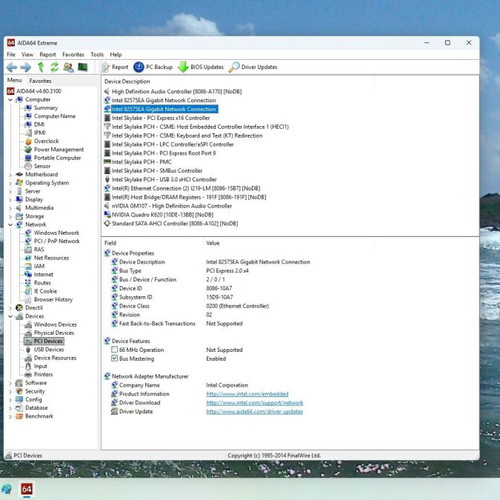Screen dimensions: 500x500
Task: Select Sensor tree item
Action: click(42, 166)
